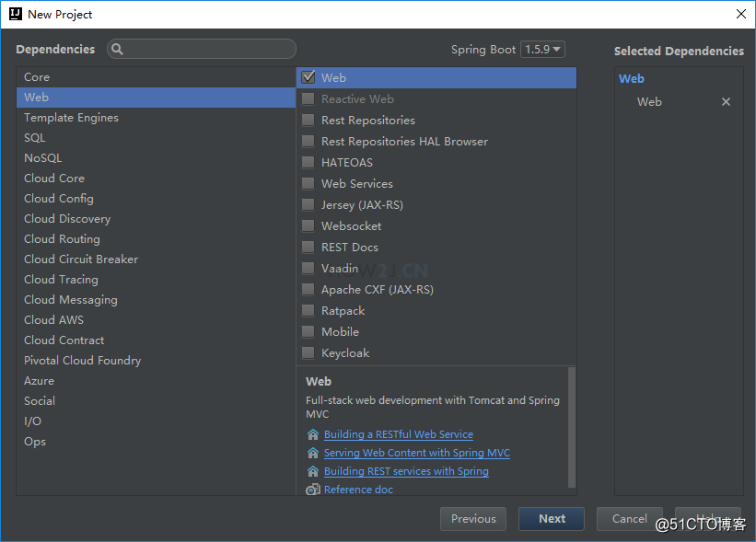Select the Cloud Discovery category
The height and width of the screenshot is (542, 756).
click(156, 219)
